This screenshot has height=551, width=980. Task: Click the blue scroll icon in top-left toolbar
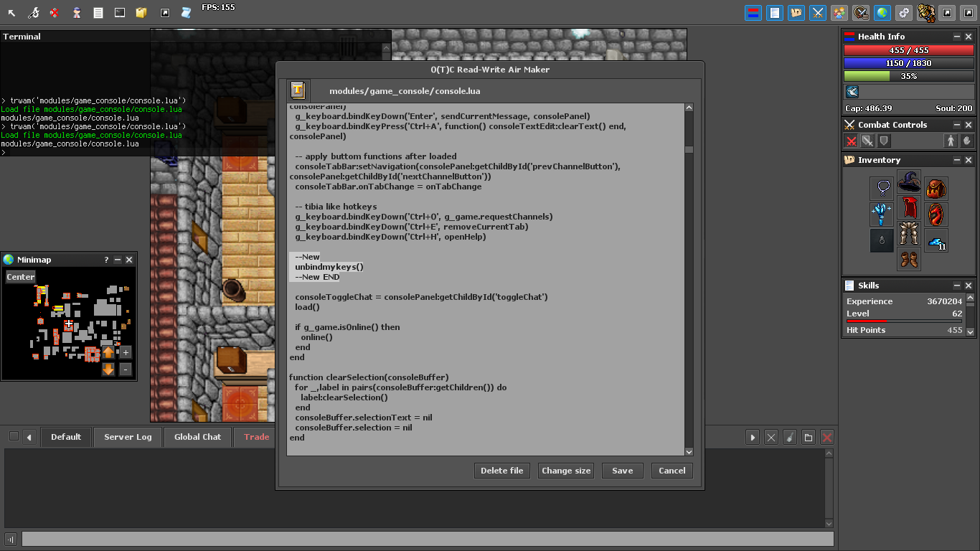click(186, 13)
